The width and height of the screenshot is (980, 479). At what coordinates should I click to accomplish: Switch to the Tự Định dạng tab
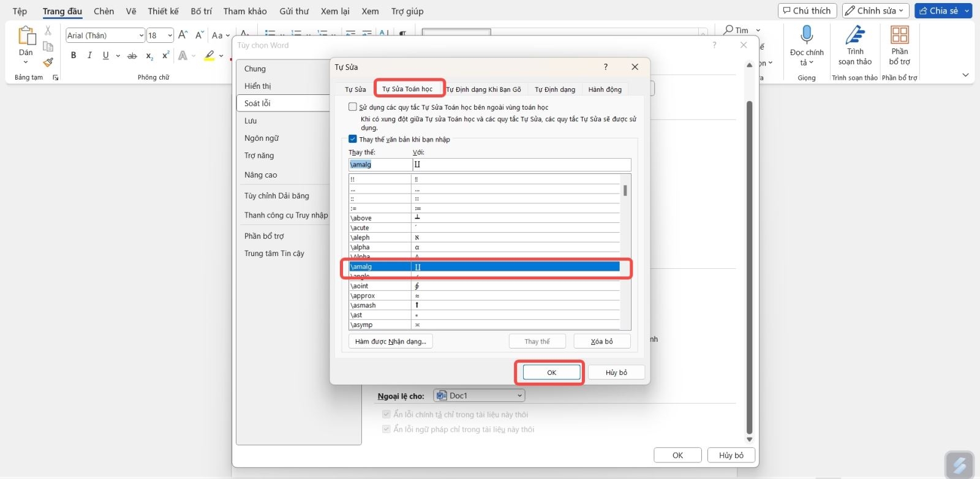[555, 89]
